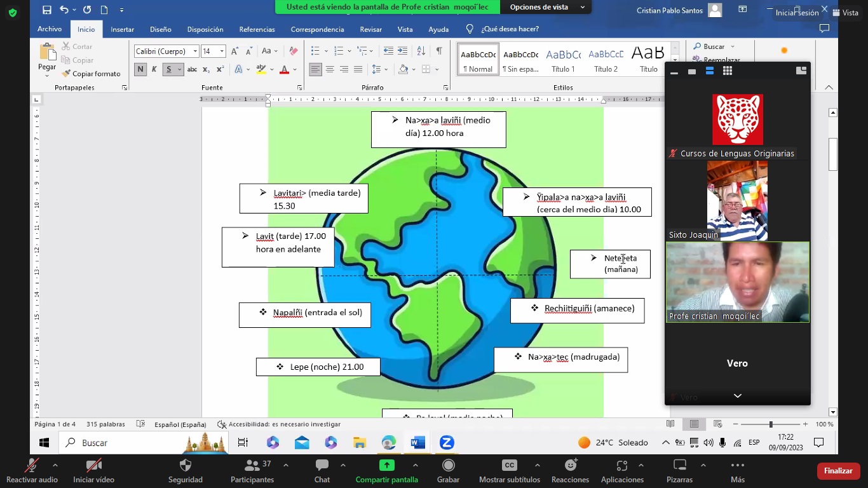This screenshot has width=868, height=488.
Task: Click the Zoom Chat icon
Action: pyautogui.click(x=322, y=466)
